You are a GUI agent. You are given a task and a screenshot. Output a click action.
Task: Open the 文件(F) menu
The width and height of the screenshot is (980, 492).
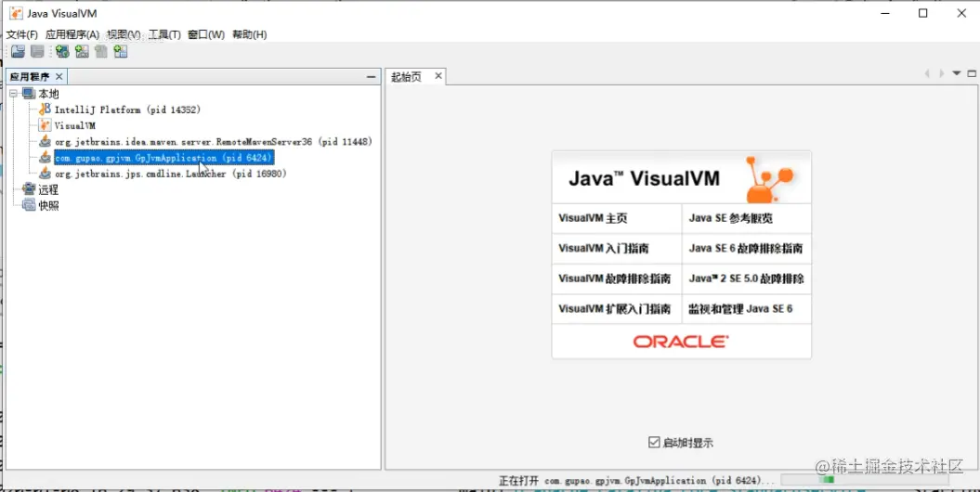[22, 35]
